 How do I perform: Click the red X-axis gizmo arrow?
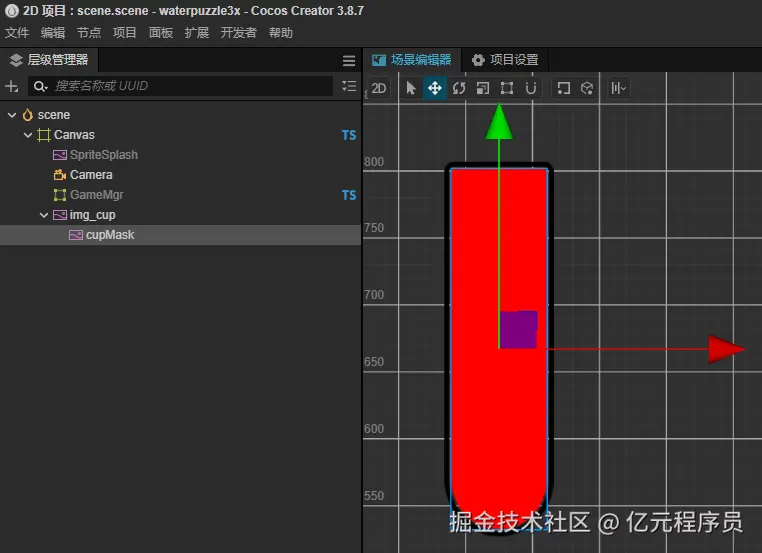pyautogui.click(x=726, y=348)
